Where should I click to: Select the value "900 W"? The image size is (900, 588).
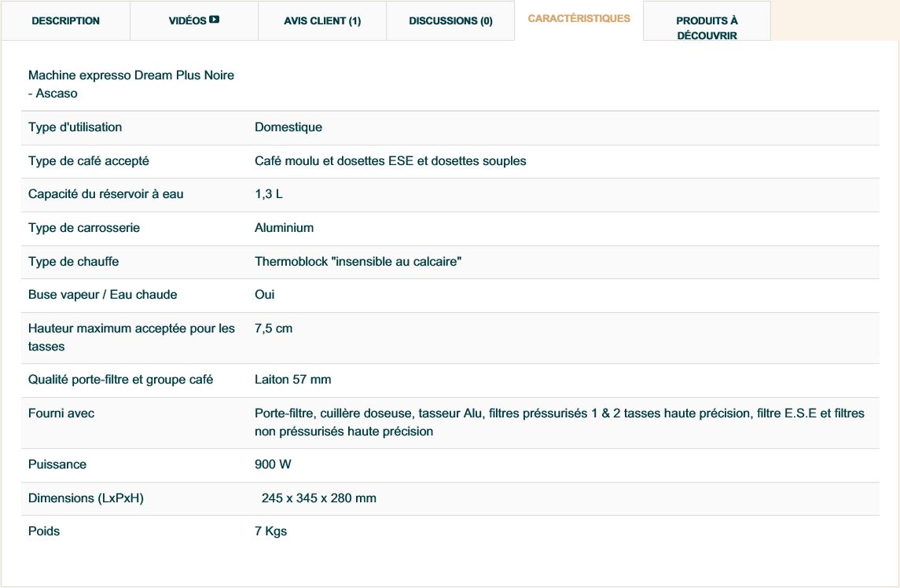(274, 465)
